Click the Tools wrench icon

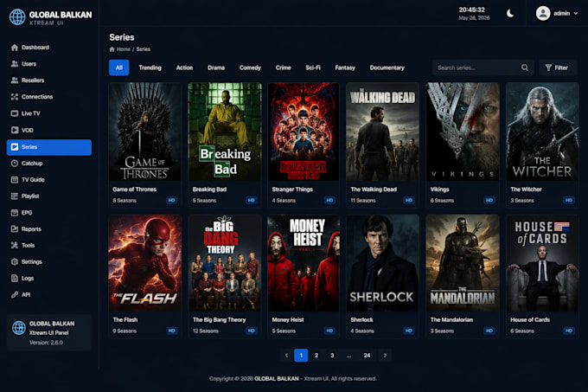(x=15, y=246)
